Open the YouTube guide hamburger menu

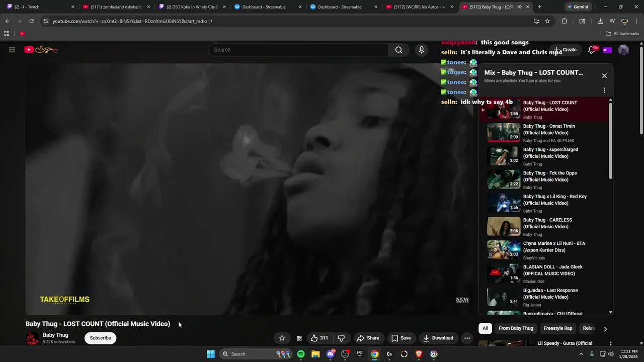pos(12,50)
